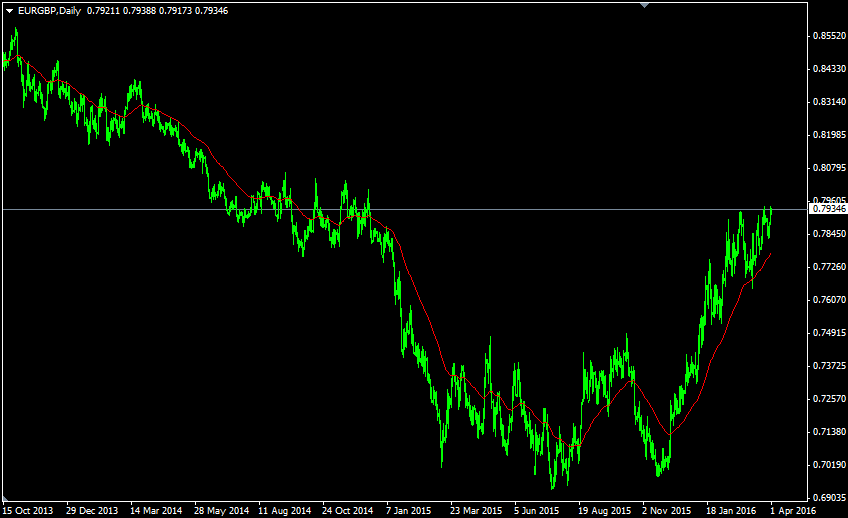The height and width of the screenshot is (518, 848).
Task: Click the 5 Jun 2015 date label
Action: pyautogui.click(x=536, y=510)
